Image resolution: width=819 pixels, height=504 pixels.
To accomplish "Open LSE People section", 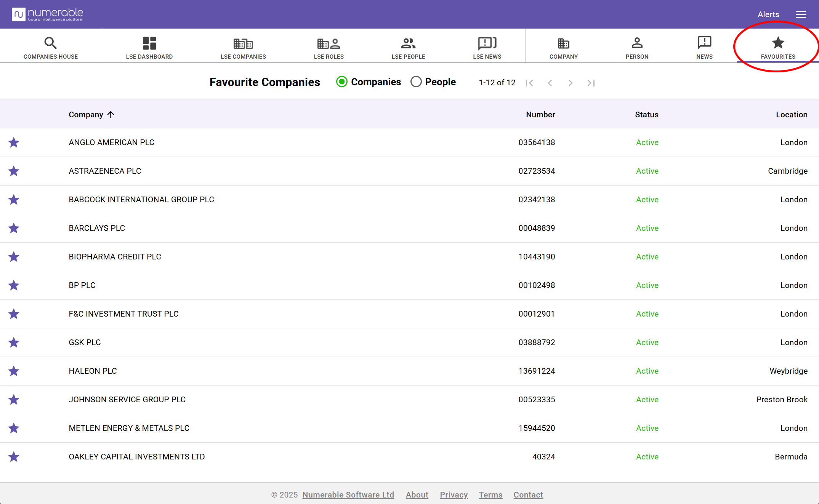I will point(408,48).
